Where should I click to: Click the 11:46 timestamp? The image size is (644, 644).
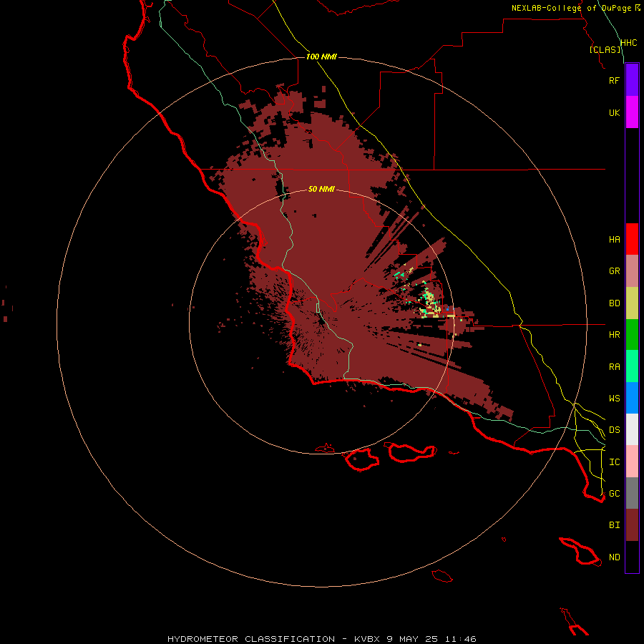coord(460,639)
